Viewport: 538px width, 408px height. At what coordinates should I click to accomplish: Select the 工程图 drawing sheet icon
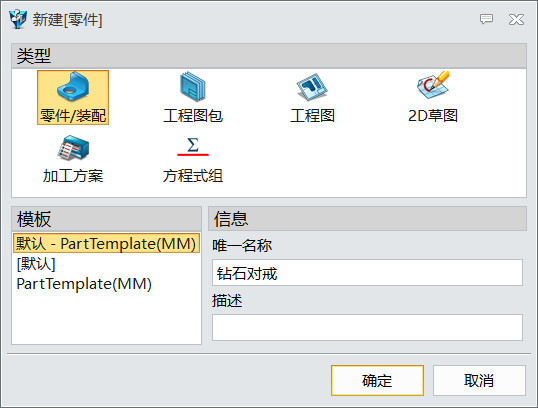312,86
